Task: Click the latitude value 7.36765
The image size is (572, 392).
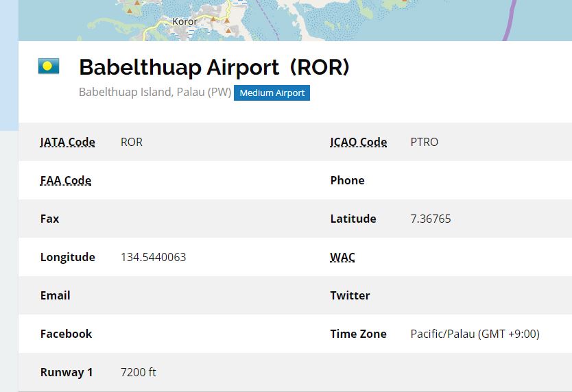Action: pos(431,219)
